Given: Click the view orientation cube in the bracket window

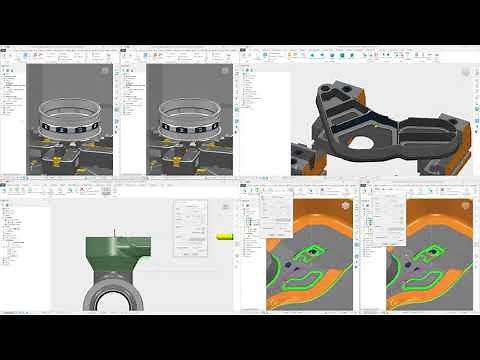Looking at the screenshot, I should pos(466,72).
